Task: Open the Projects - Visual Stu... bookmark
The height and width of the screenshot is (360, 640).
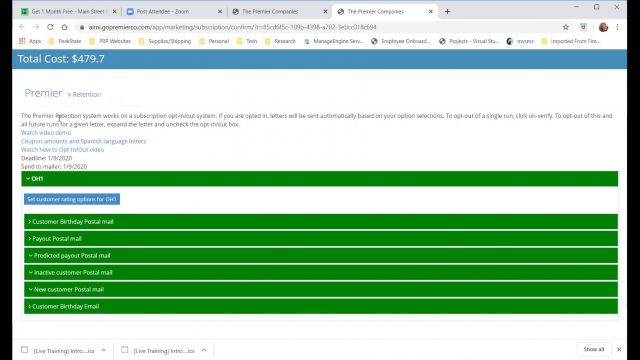Action: point(469,41)
